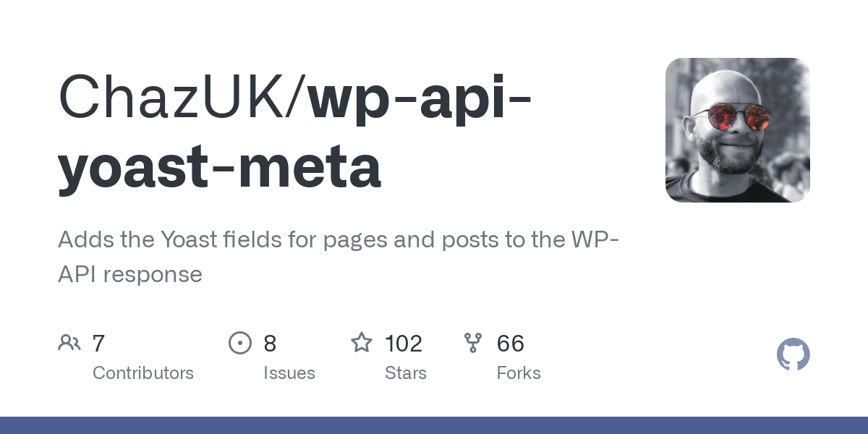The width and height of the screenshot is (868, 434).
Task: Click the Stars label
Action: point(406,373)
